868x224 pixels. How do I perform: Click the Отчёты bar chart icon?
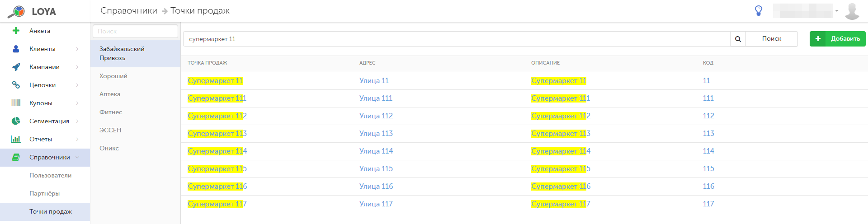point(16,139)
